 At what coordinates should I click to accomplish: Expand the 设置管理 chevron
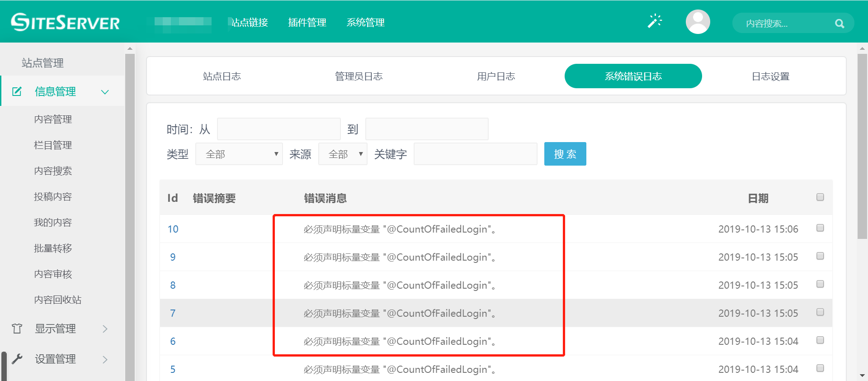[x=105, y=359]
